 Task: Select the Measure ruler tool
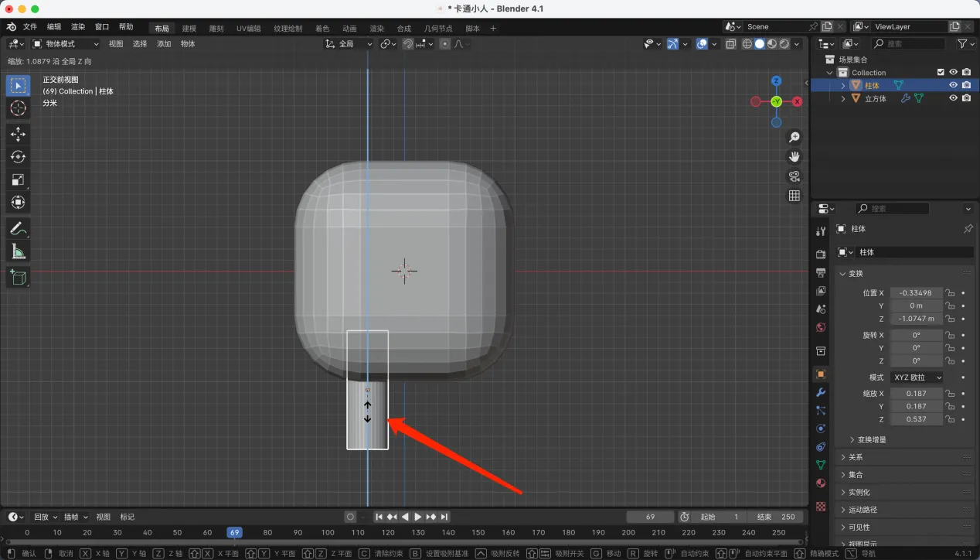click(18, 251)
